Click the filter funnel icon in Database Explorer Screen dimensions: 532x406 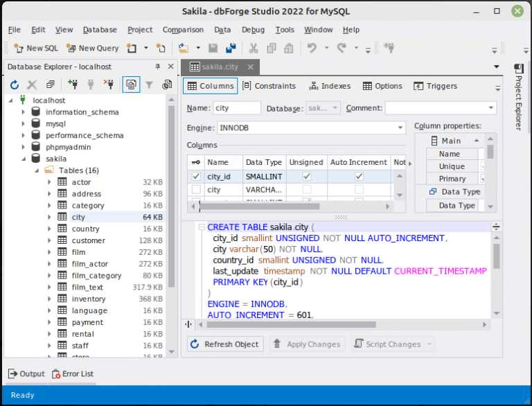[149, 85]
